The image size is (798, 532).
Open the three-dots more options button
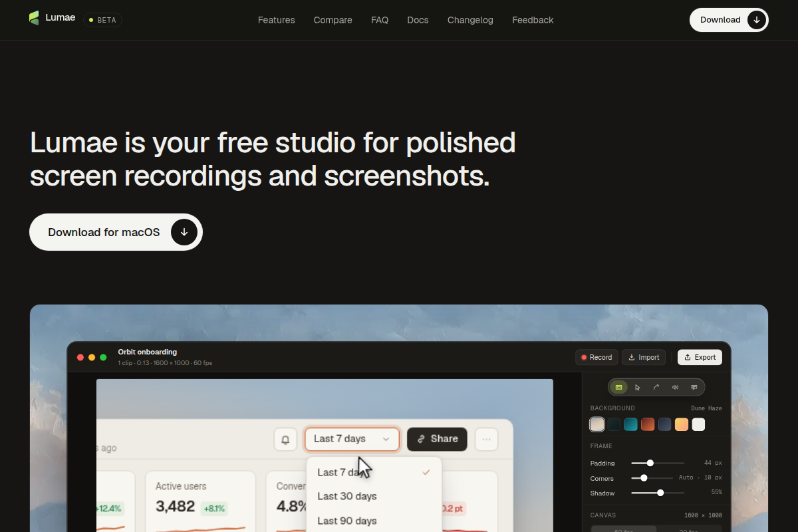click(486, 439)
